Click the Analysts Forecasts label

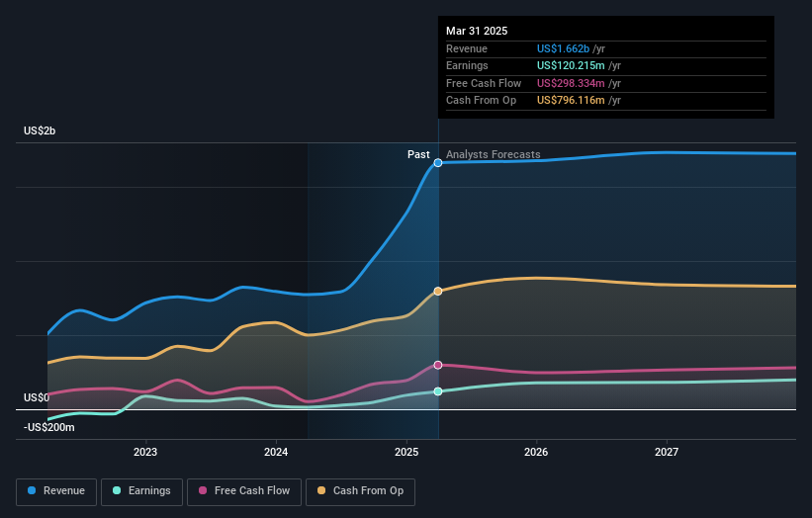tap(493, 155)
